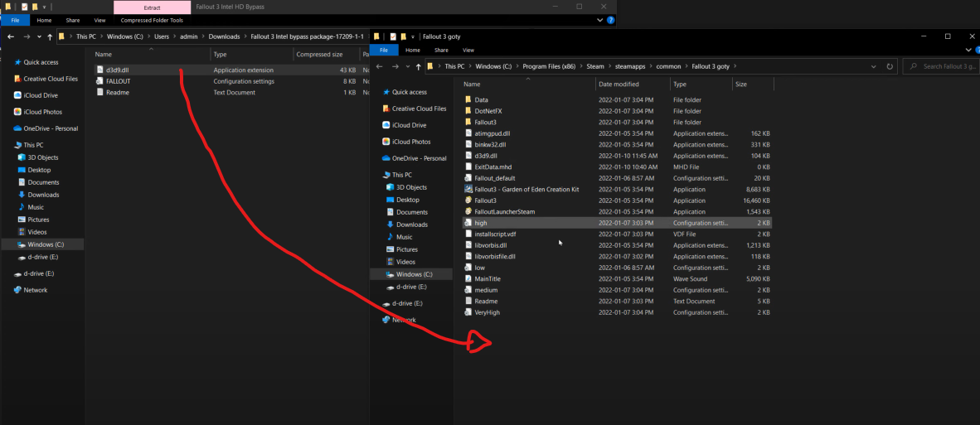980x425 pixels.
Task: Open Creative Cloud Files in Fallout 3 goty sidebar
Action: [419, 109]
